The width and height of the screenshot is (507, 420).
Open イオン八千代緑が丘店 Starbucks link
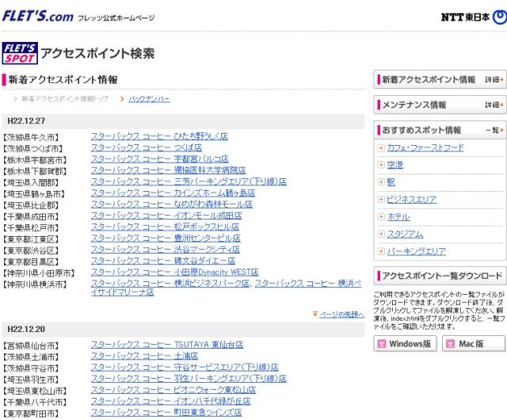pyautogui.click(x=171, y=401)
